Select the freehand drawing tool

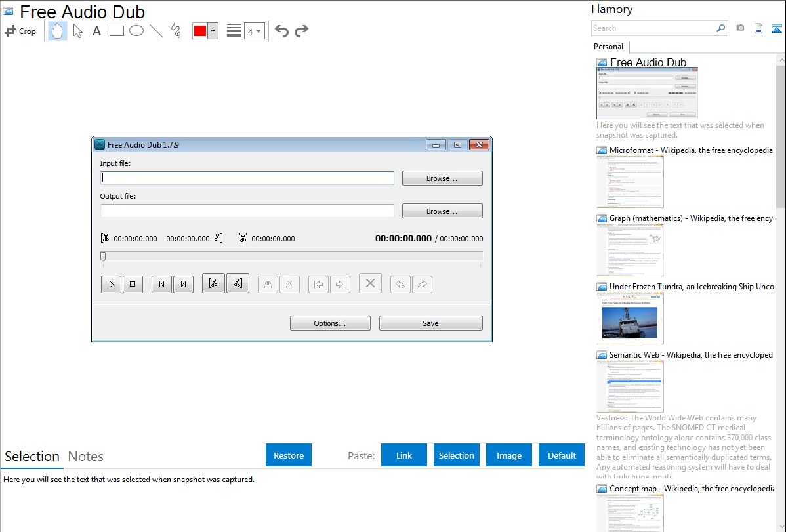tap(176, 31)
